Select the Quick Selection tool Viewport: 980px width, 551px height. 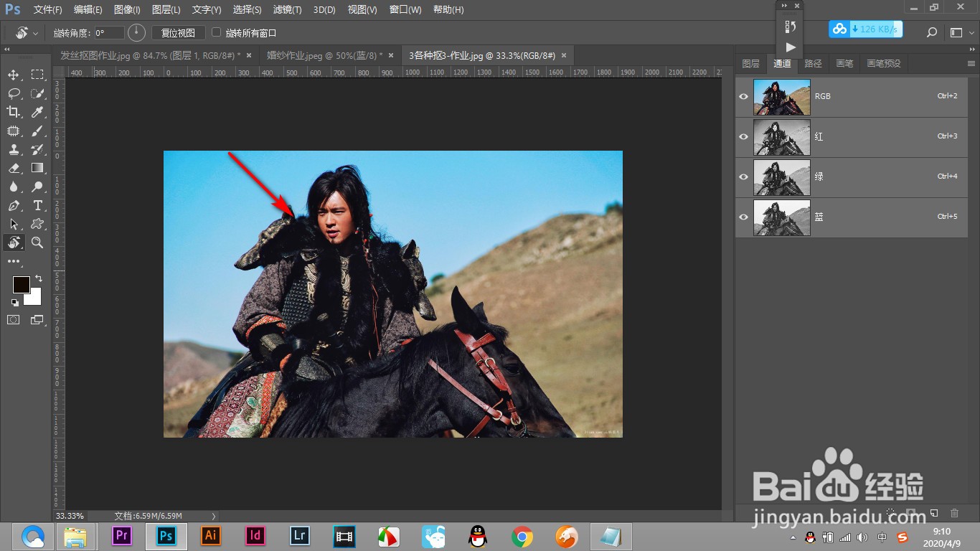[x=37, y=93]
